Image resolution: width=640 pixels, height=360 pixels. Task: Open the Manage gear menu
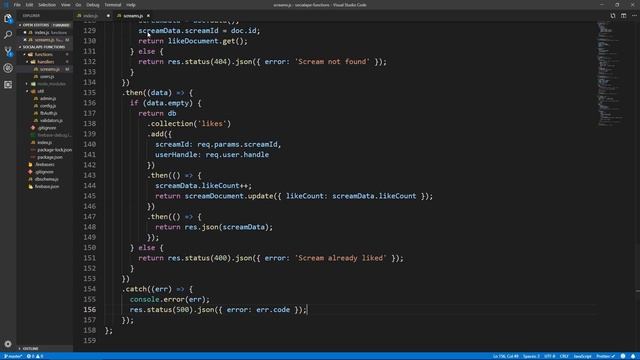point(8,344)
